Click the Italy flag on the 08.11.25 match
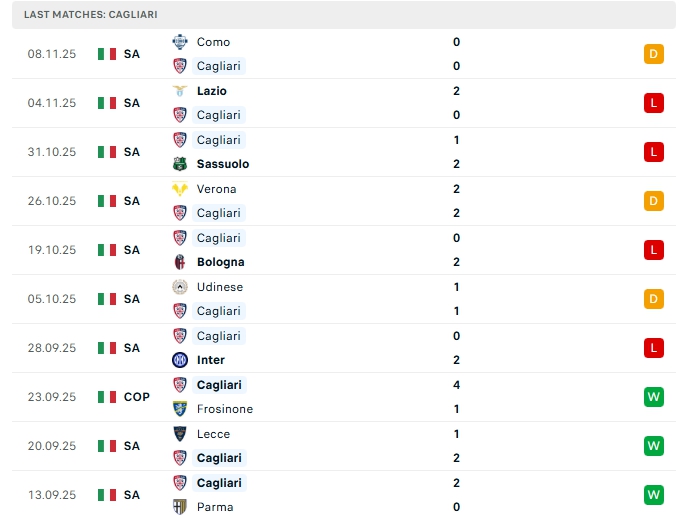This screenshot has width=688, height=518. pyautogui.click(x=107, y=54)
